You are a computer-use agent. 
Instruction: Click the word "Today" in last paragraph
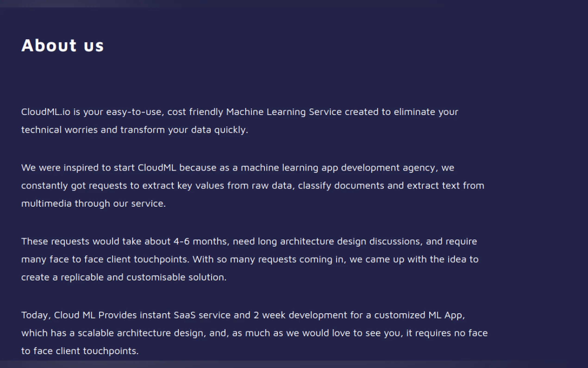(34, 315)
